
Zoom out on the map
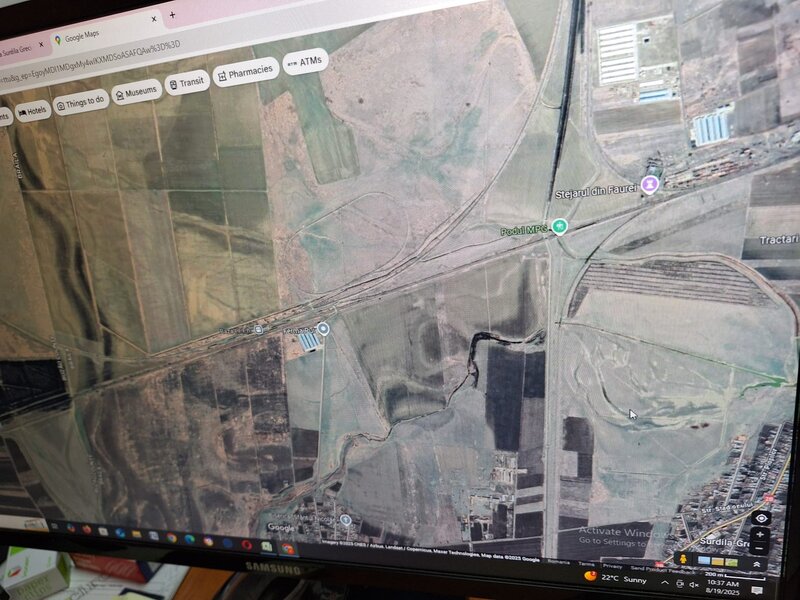pos(762,549)
